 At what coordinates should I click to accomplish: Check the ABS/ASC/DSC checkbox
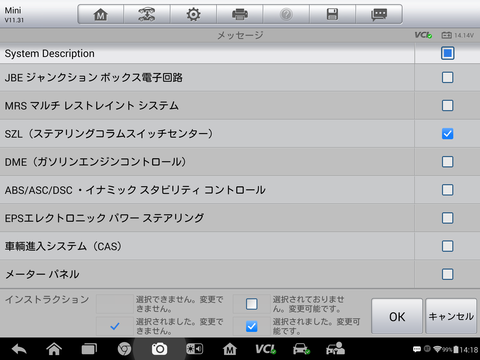pyautogui.click(x=447, y=190)
